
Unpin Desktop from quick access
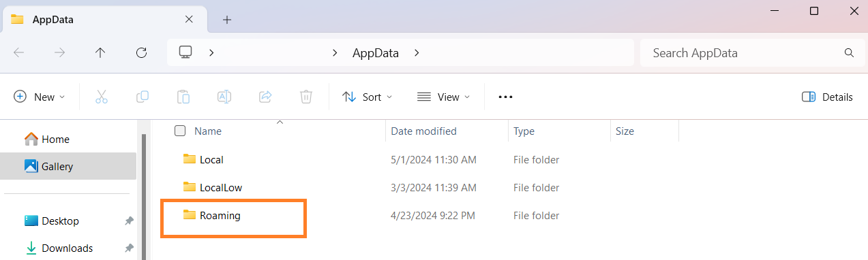click(129, 221)
